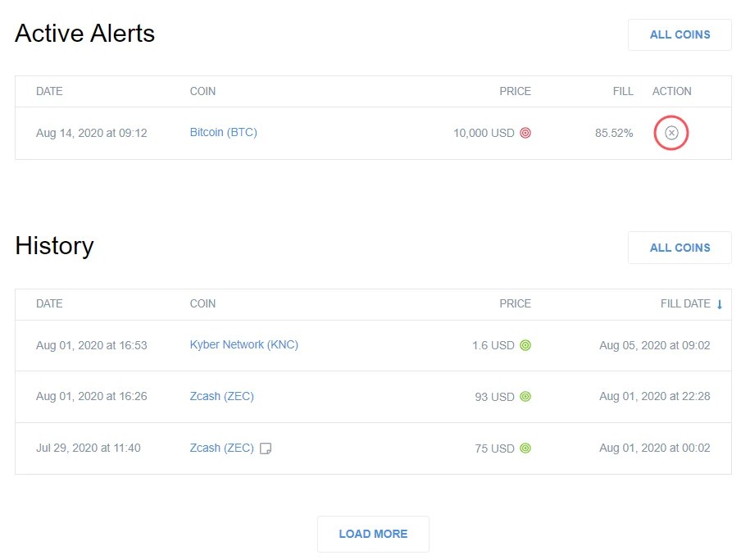Open the note icon next to Zcash (ZEC)

pos(265,448)
